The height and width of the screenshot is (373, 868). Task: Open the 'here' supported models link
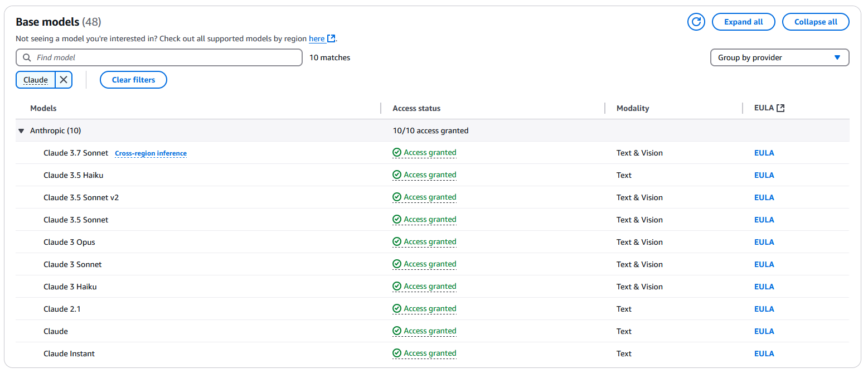317,38
